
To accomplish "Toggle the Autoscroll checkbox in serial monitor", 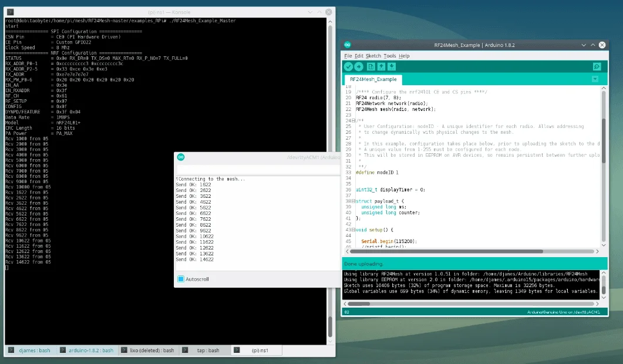I will point(181,279).
